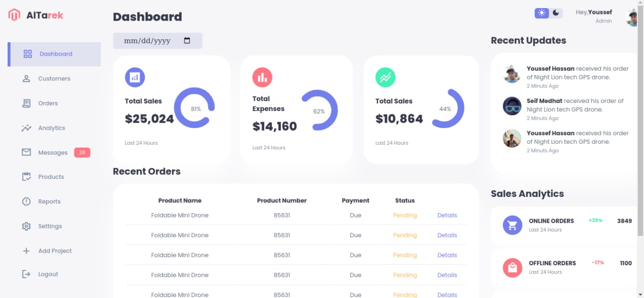Click the "Recent Orders" heading
The height and width of the screenshot is (298, 644).
pyautogui.click(x=146, y=171)
